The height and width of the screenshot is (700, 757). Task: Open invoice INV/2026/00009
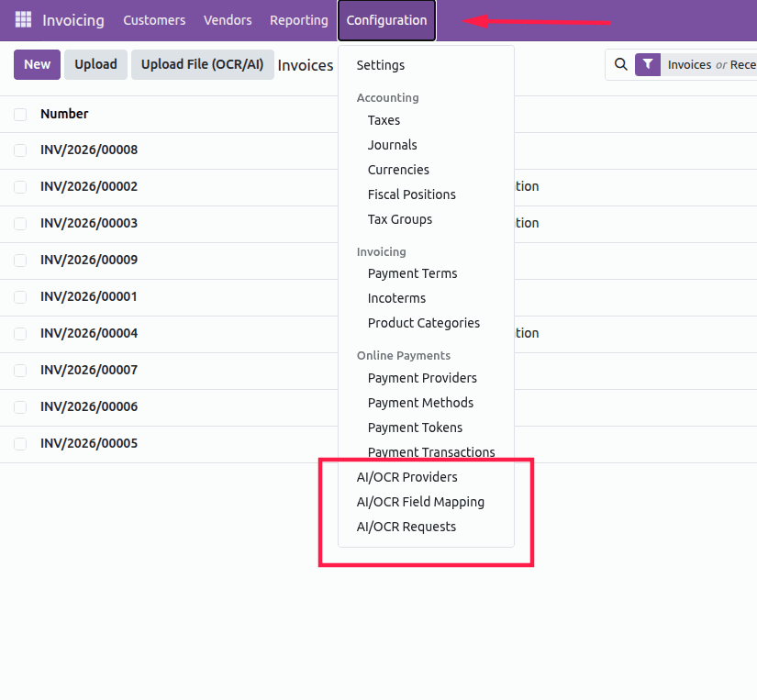[89, 260]
